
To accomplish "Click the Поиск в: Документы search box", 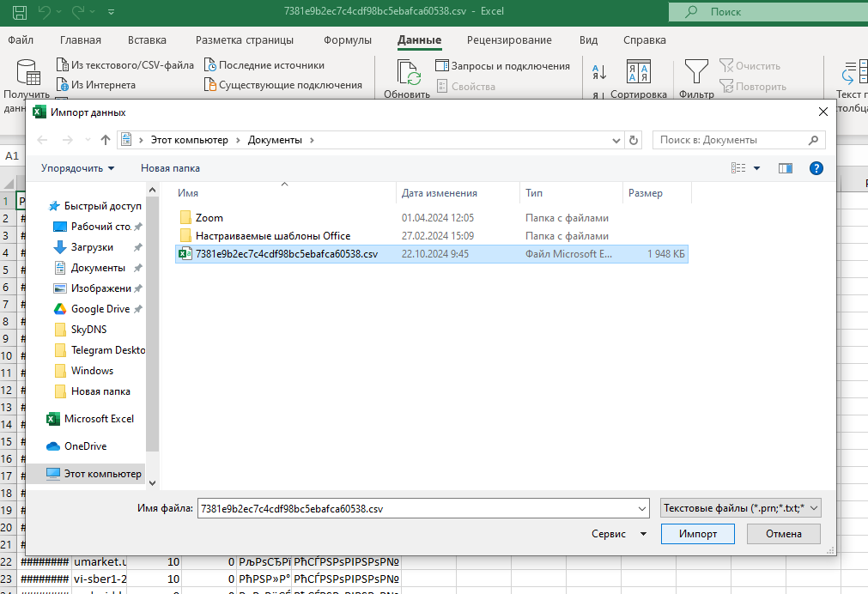I will click(730, 140).
